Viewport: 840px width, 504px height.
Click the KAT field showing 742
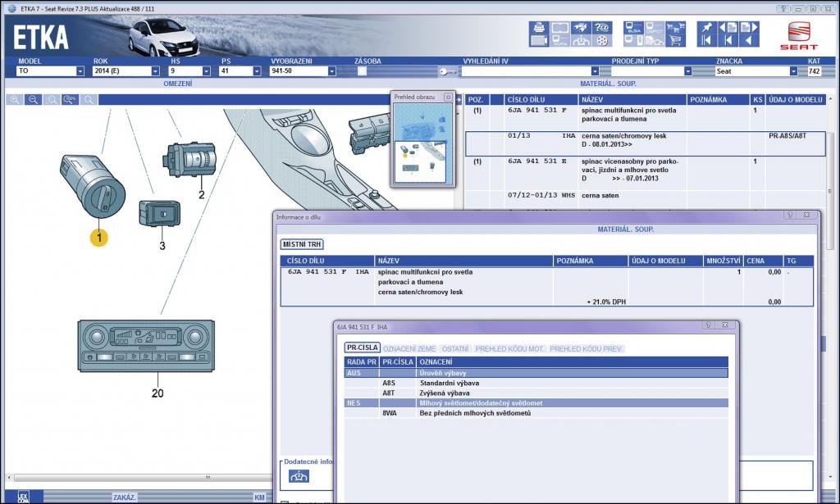coord(814,71)
